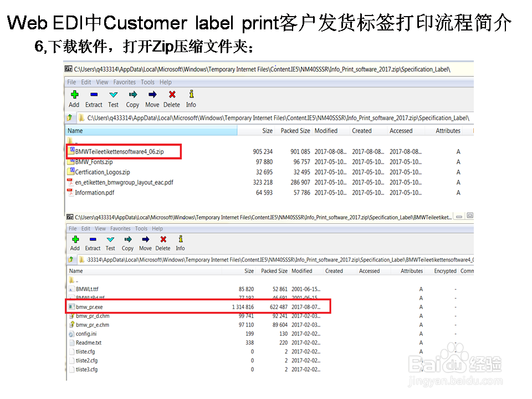Select bmw_pr.exe file
The image size is (532, 399).
coord(89,306)
